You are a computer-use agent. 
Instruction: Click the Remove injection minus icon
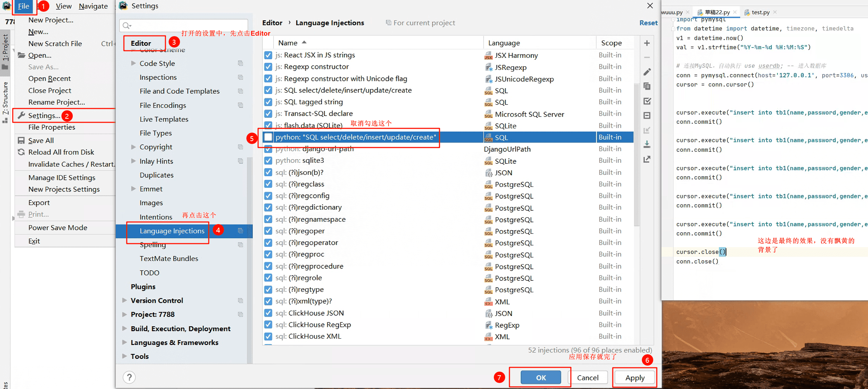pos(647,57)
